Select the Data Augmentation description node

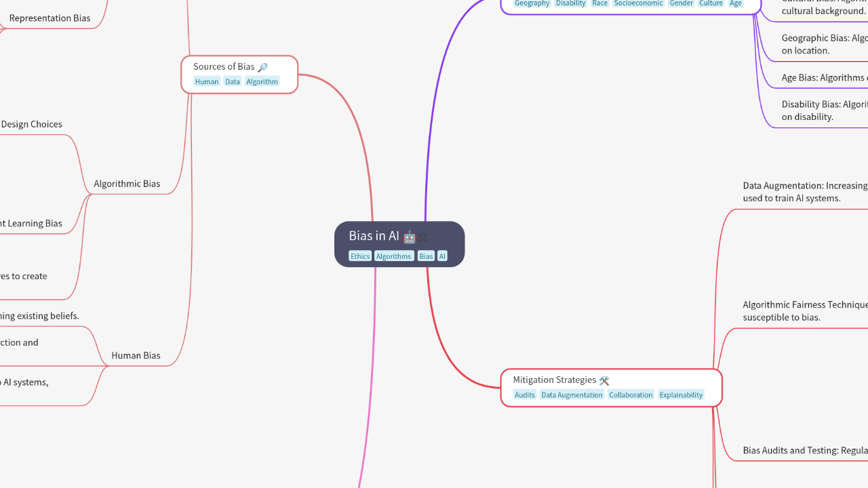click(806, 192)
